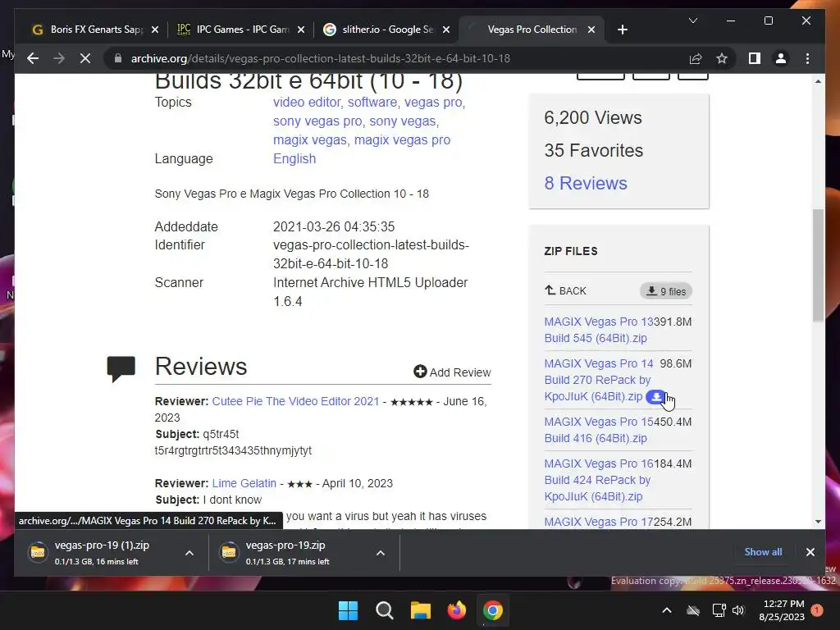Click the notification badge icon
Image resolution: width=840 pixels, height=630 pixels.
pos(817,610)
